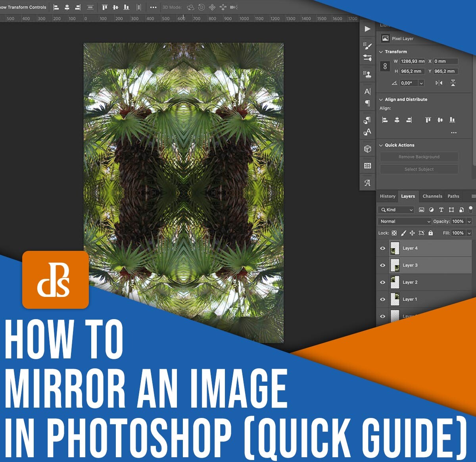Collapse the Transform section
Image resolution: width=476 pixels, height=462 pixels.
[x=382, y=52]
